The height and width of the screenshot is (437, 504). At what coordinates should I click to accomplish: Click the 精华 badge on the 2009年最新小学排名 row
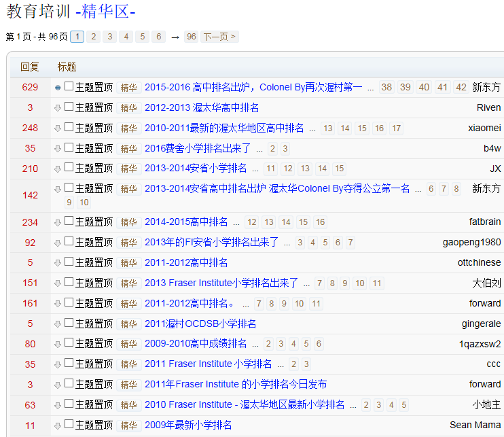tap(128, 425)
